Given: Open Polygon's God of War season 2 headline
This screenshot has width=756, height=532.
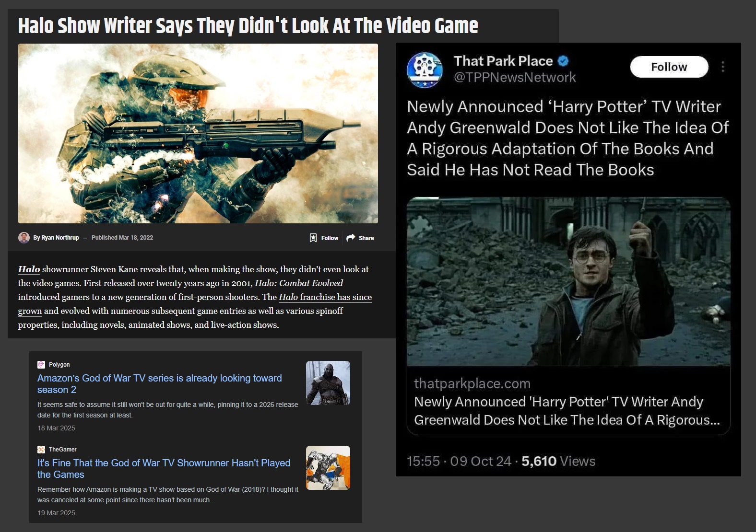Looking at the screenshot, I should 160,384.
